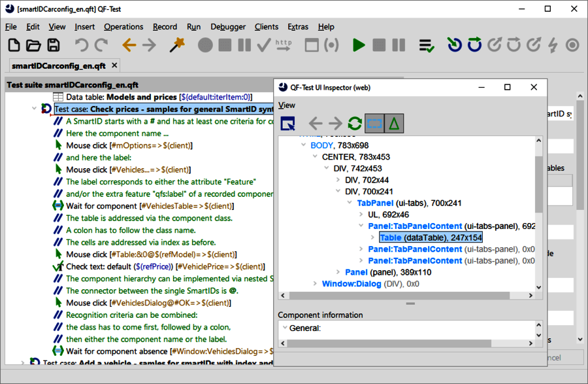Toggle the dashed rectangle highlight button
The image size is (588, 384).
[374, 123]
